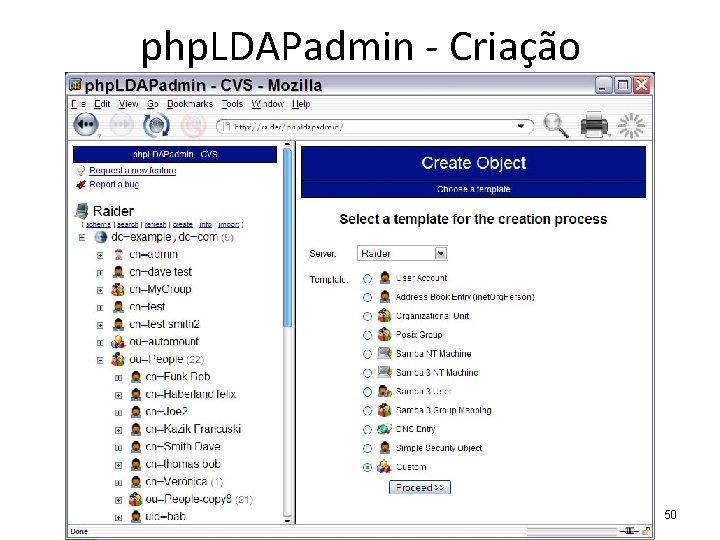720x540 pixels.
Task: Click the bug icon beside Report a bug
Action: (81, 185)
